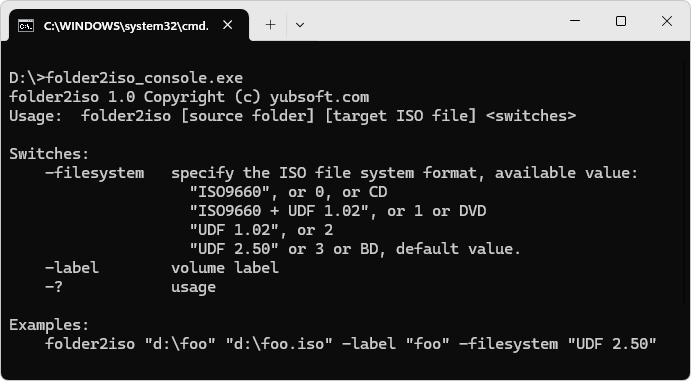
Task: Click the -label switch text
Action: click(72, 268)
